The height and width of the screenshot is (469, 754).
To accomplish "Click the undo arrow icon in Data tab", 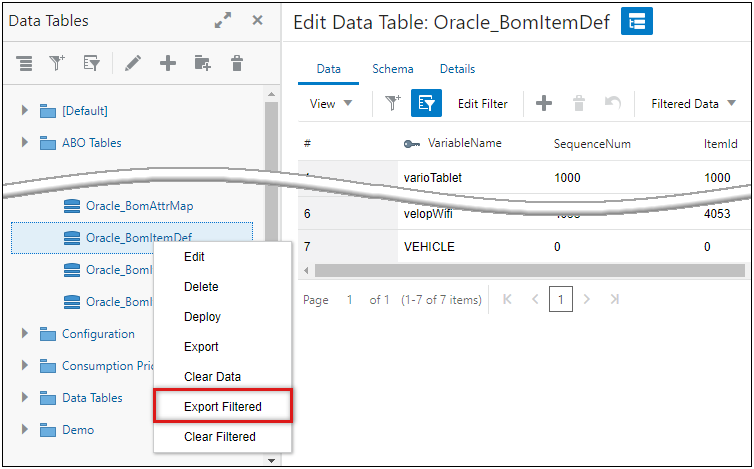I will tap(613, 103).
